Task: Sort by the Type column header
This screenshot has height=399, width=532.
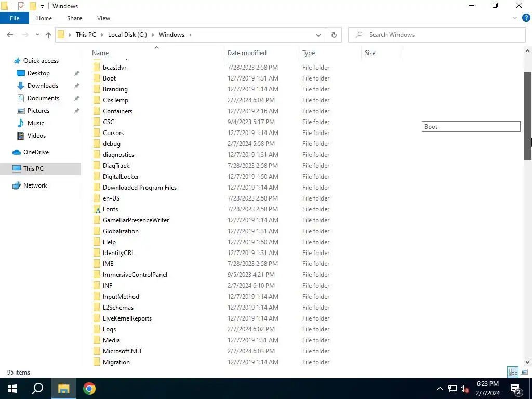Action: (309, 53)
